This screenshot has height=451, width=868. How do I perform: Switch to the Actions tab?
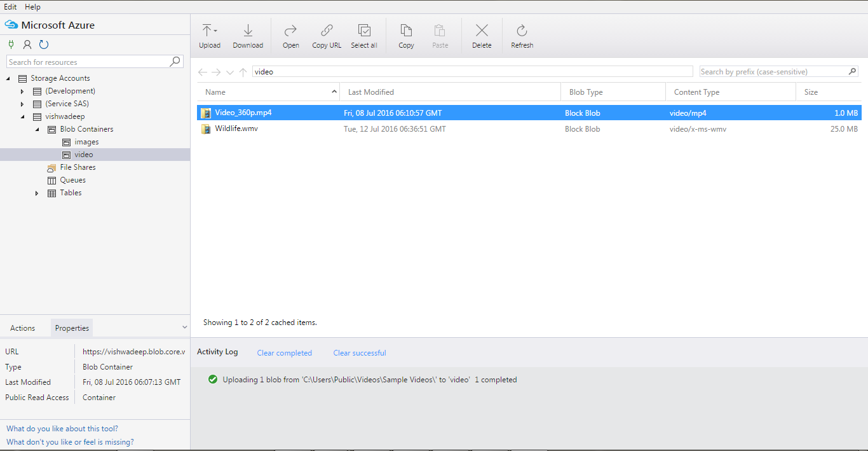[x=23, y=328]
